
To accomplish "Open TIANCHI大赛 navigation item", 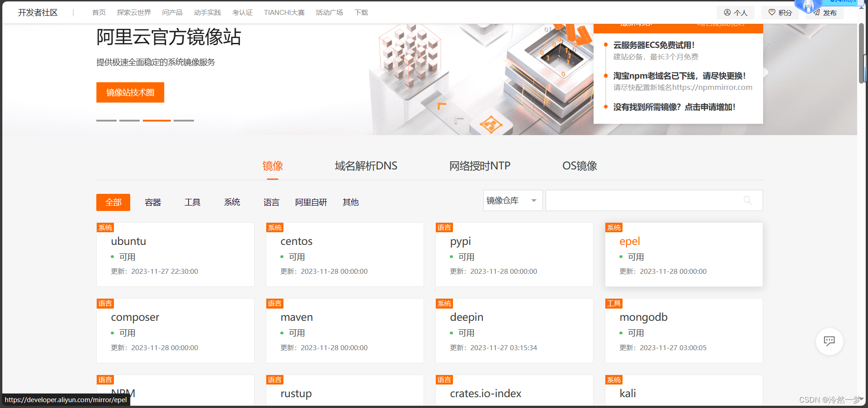I will tap(284, 13).
